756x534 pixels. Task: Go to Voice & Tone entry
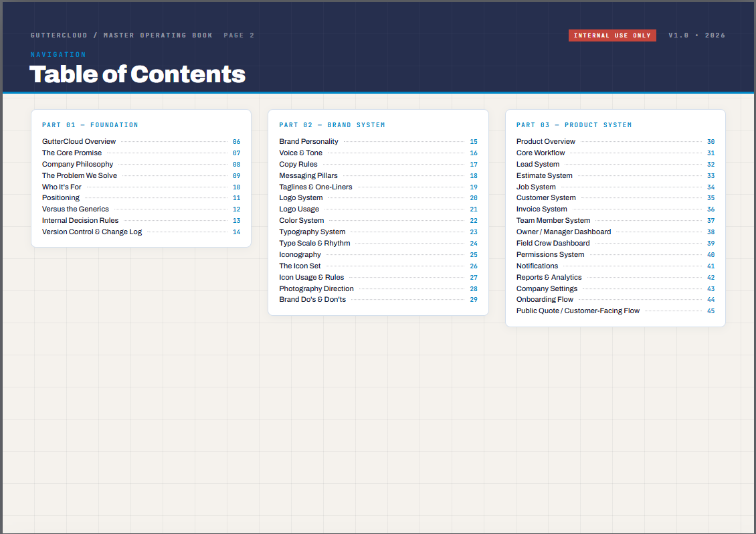[x=378, y=153]
